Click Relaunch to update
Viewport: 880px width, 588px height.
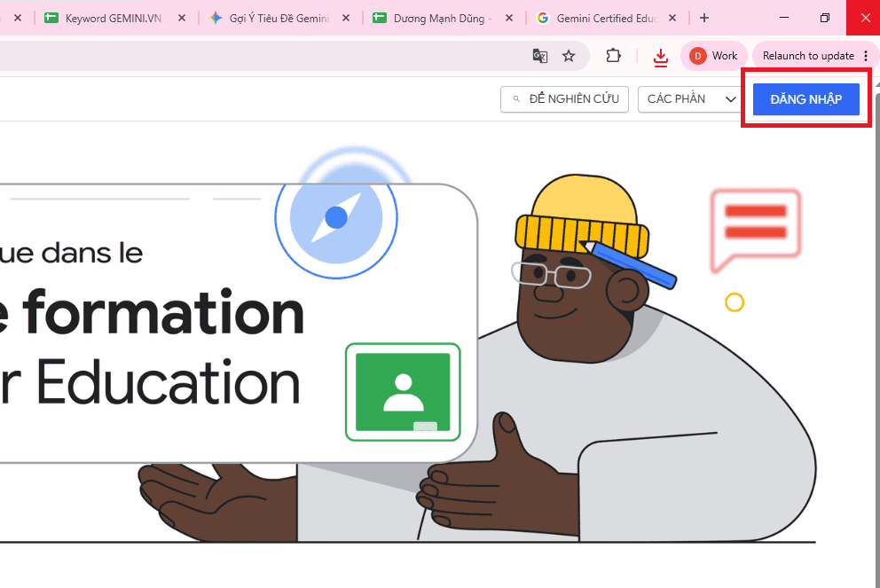click(x=808, y=56)
